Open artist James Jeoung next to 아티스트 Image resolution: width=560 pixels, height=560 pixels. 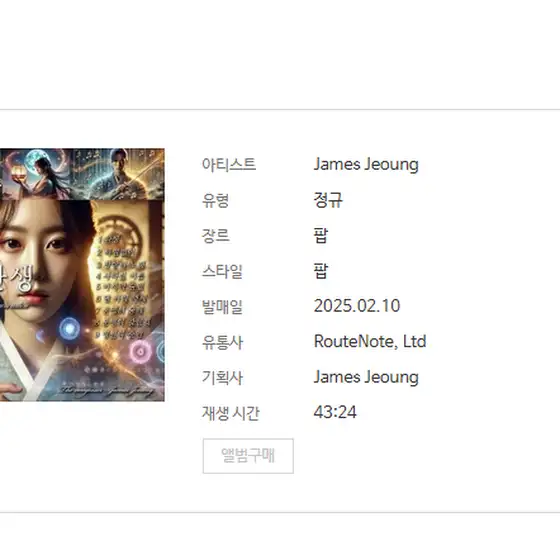pyautogui.click(x=366, y=165)
